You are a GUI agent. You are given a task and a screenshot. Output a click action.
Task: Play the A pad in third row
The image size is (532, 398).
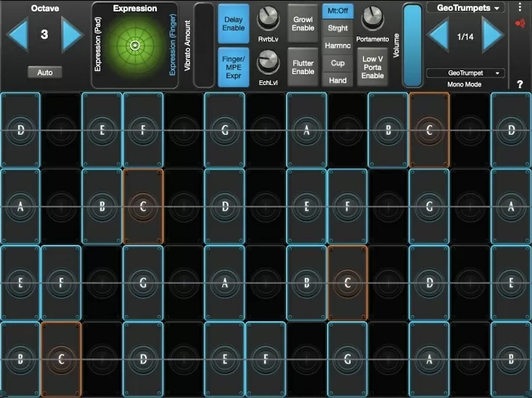pos(225,283)
